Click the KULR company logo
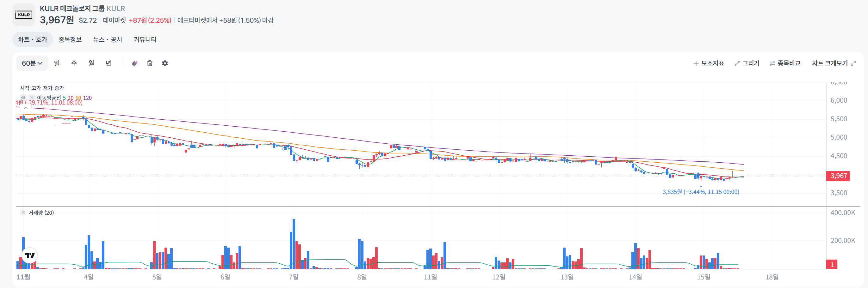 point(24,15)
